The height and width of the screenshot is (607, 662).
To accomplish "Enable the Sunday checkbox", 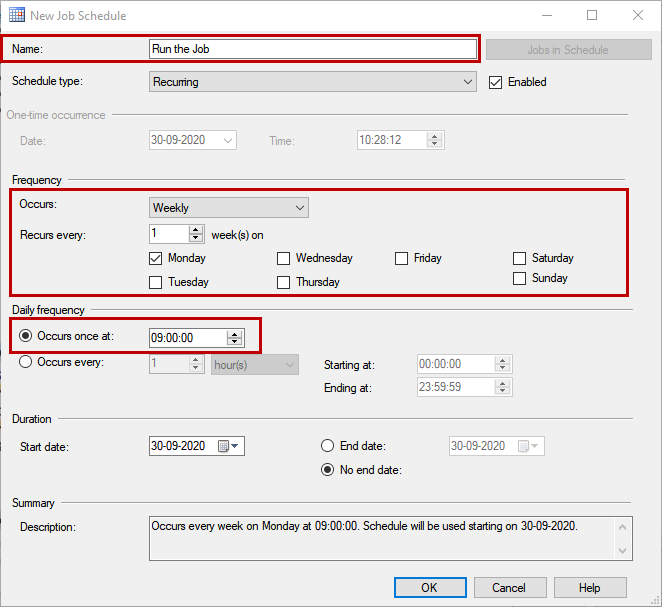I will pos(519,278).
